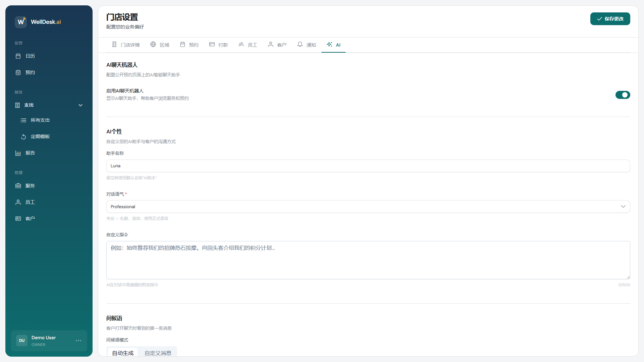
Task: Click the 保存更改 button
Action: pyautogui.click(x=610, y=19)
